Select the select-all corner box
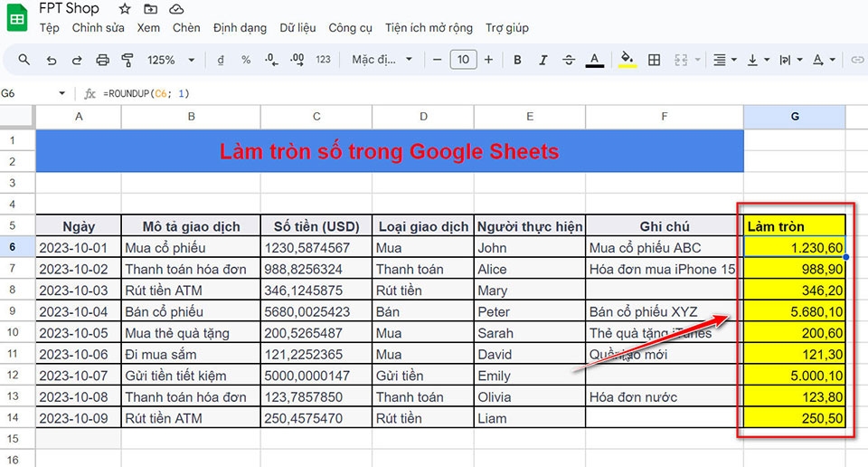This screenshot has width=868, height=467. pos(17,117)
